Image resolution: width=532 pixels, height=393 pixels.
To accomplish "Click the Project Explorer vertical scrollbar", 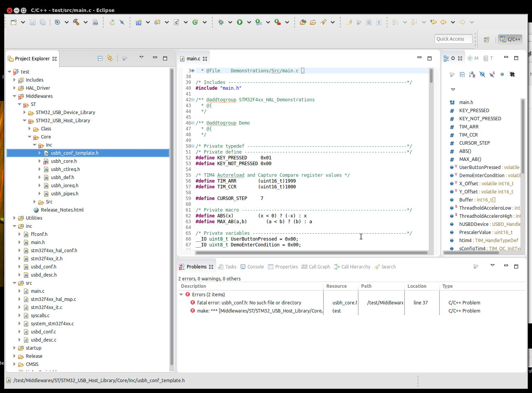I will [172, 217].
